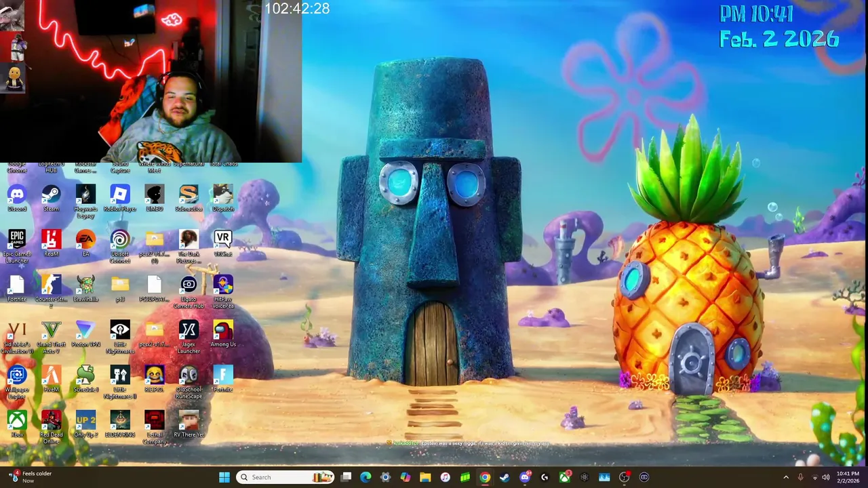Open File Explorer from the taskbar
The width and height of the screenshot is (868, 488).
coord(425,477)
